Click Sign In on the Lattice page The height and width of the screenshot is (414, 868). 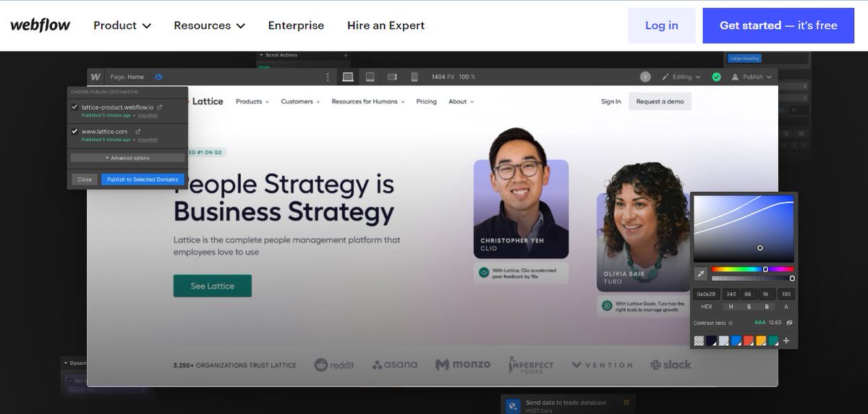tap(610, 101)
